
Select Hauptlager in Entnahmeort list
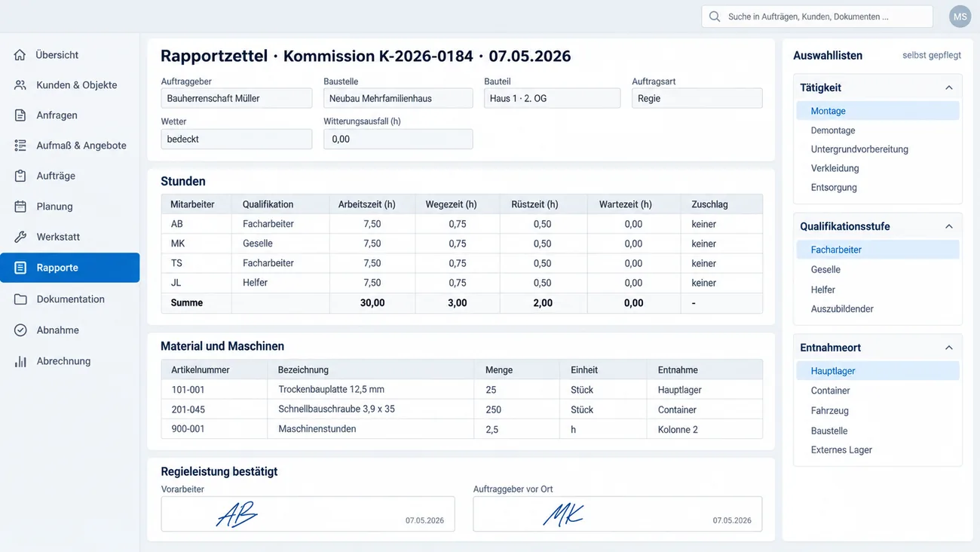coord(877,371)
